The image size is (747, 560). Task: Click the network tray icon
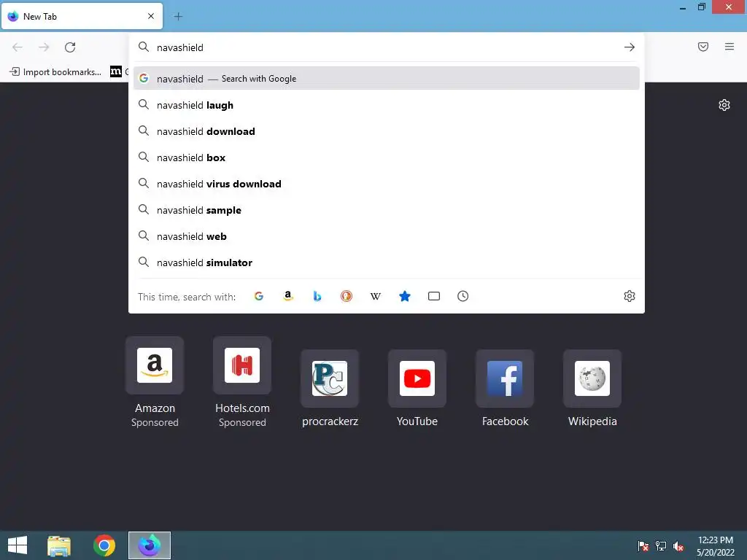tap(661, 546)
